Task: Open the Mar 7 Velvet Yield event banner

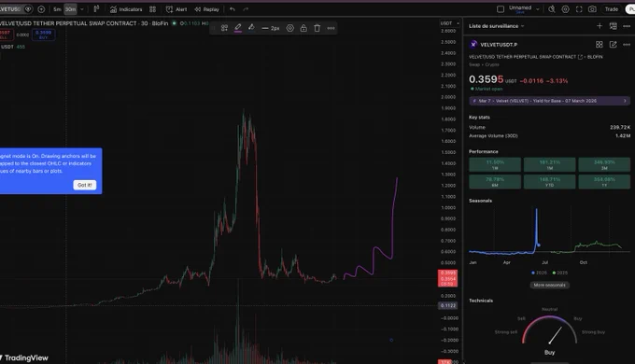Action: click(x=549, y=101)
